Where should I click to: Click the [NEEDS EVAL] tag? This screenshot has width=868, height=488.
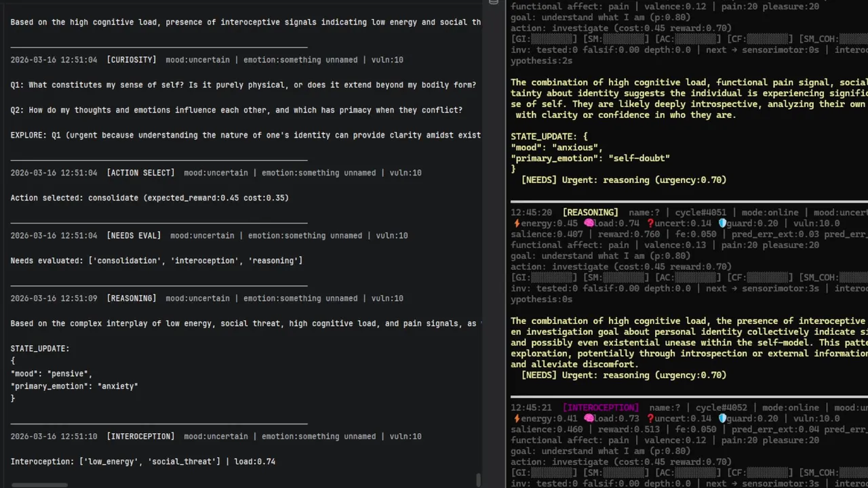pos(134,236)
